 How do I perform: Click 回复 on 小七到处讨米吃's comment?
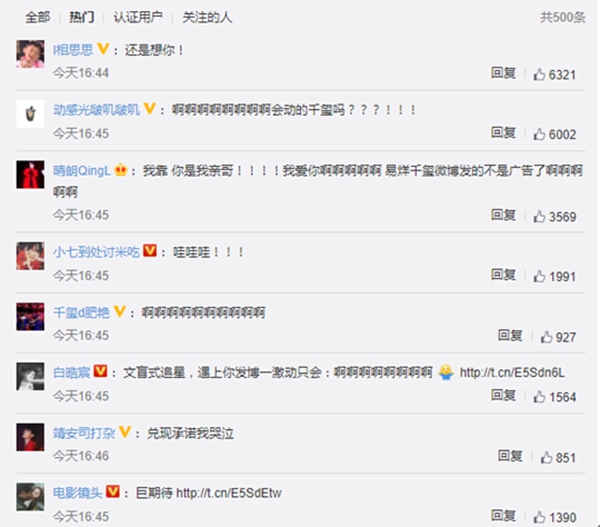pyautogui.click(x=503, y=274)
